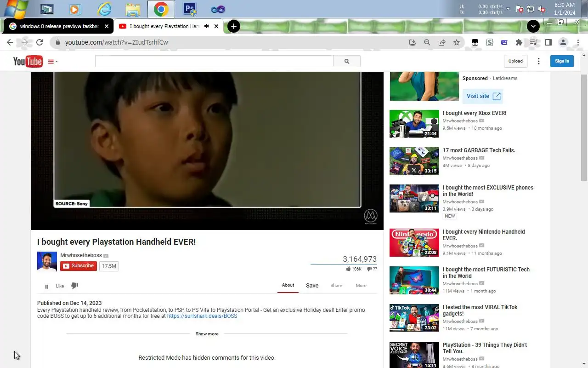Open the Mrwhosetheboss channel avatar
588x368 pixels.
[47, 262]
